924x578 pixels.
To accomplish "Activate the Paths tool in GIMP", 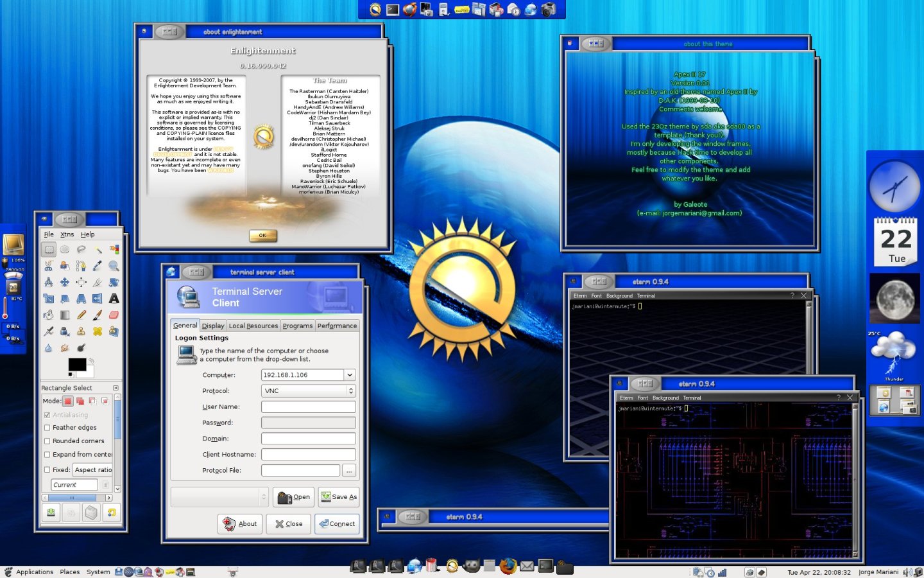I will (81, 266).
